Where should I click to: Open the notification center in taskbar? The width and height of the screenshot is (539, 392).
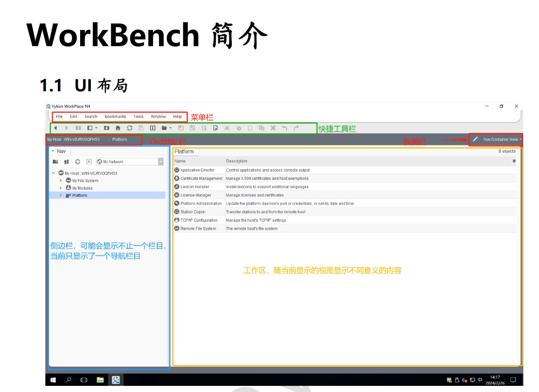(513, 380)
